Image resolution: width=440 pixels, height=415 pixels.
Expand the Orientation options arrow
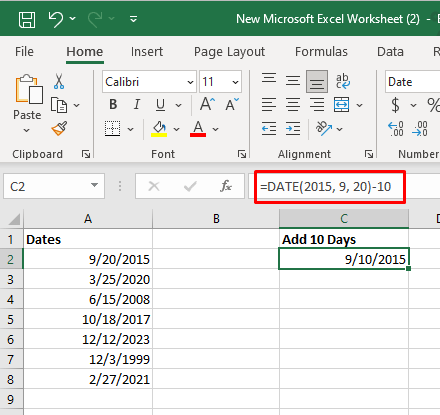point(339,129)
